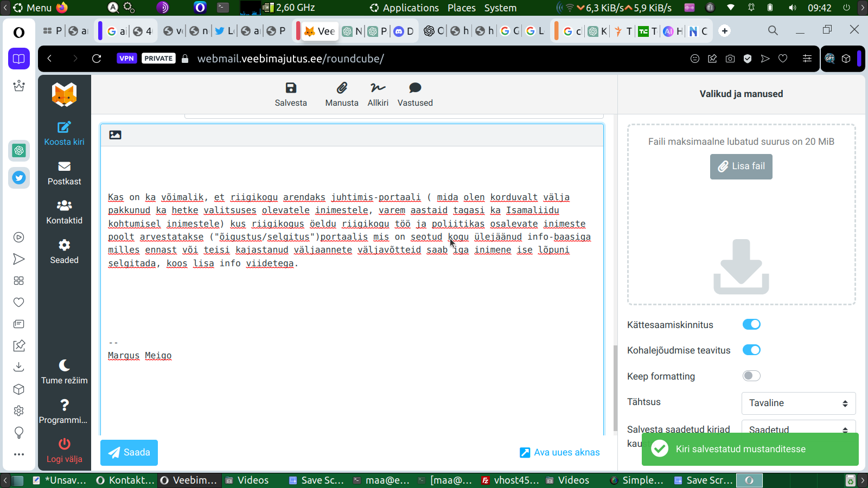Click the insert image icon in editor toolbar
The width and height of the screenshot is (868, 488).
(x=115, y=135)
